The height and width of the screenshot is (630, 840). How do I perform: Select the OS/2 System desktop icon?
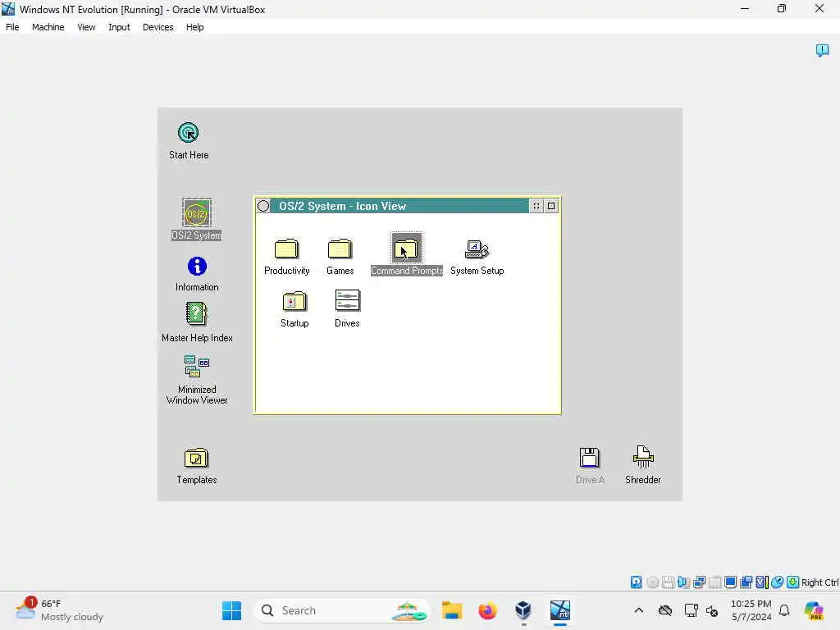coord(196,213)
